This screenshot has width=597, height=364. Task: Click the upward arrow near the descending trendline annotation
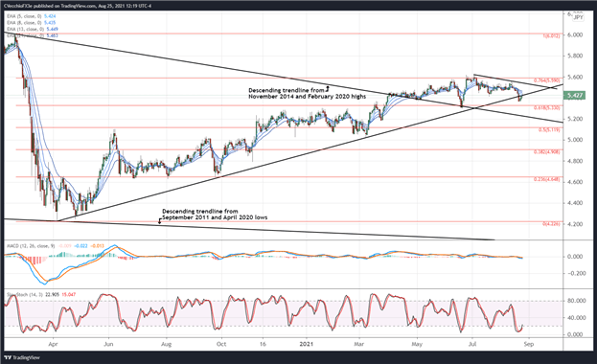[x=328, y=89]
